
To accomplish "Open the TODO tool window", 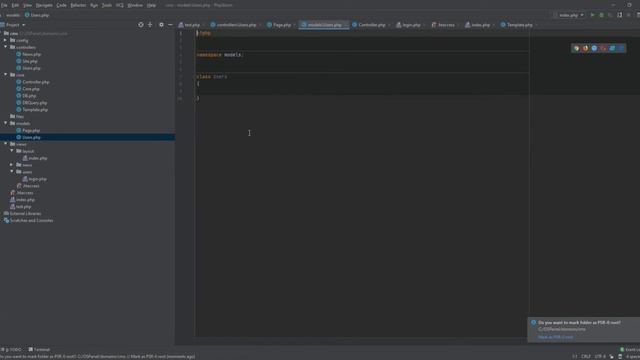I will click(x=11, y=349).
